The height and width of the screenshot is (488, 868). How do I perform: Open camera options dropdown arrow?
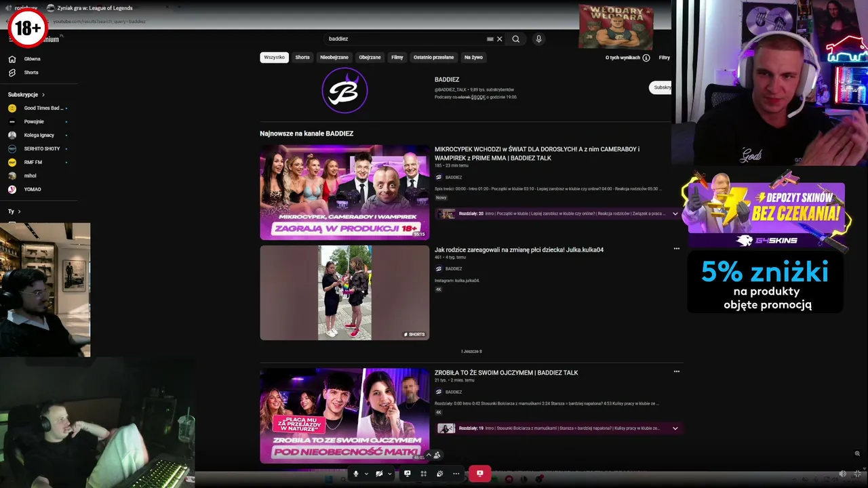click(389, 474)
